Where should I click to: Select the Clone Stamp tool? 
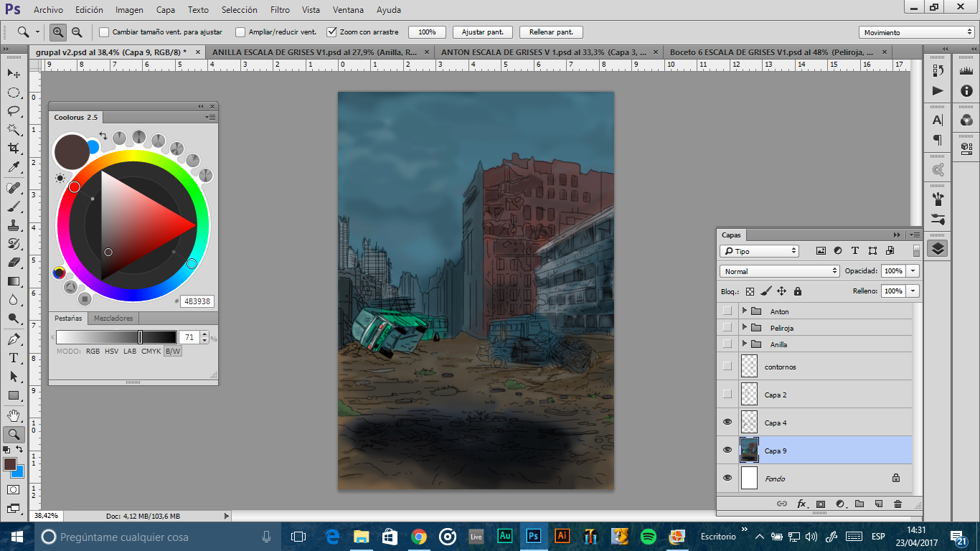[14, 225]
